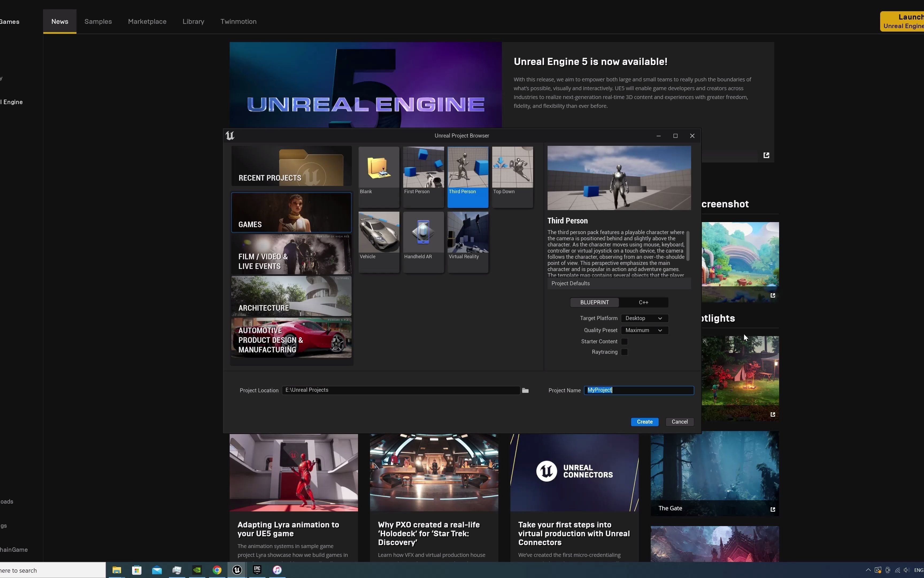The height and width of the screenshot is (578, 924).
Task: Open Google Chrome from the taskbar
Action: pos(217,570)
